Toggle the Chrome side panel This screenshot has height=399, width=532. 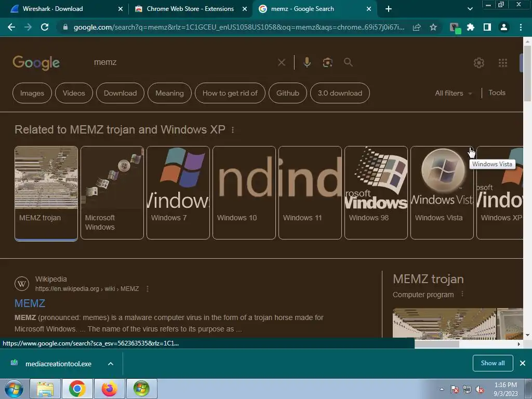487,27
